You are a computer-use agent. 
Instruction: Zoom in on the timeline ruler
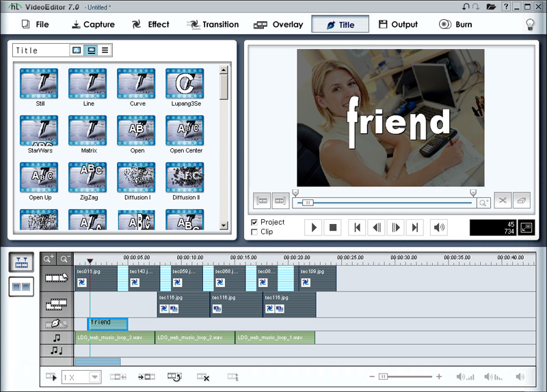click(49, 260)
